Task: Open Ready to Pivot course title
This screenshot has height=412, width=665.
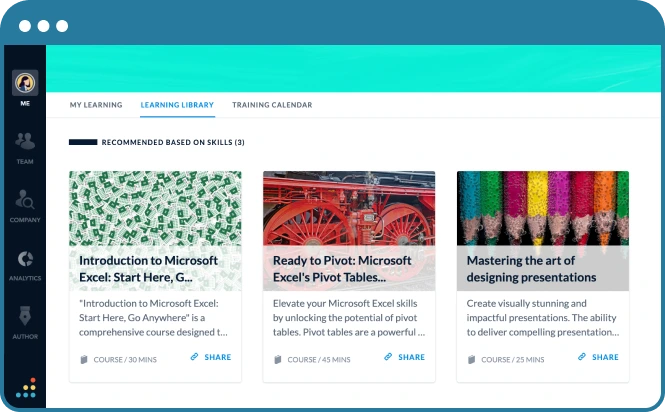Action: 342,269
